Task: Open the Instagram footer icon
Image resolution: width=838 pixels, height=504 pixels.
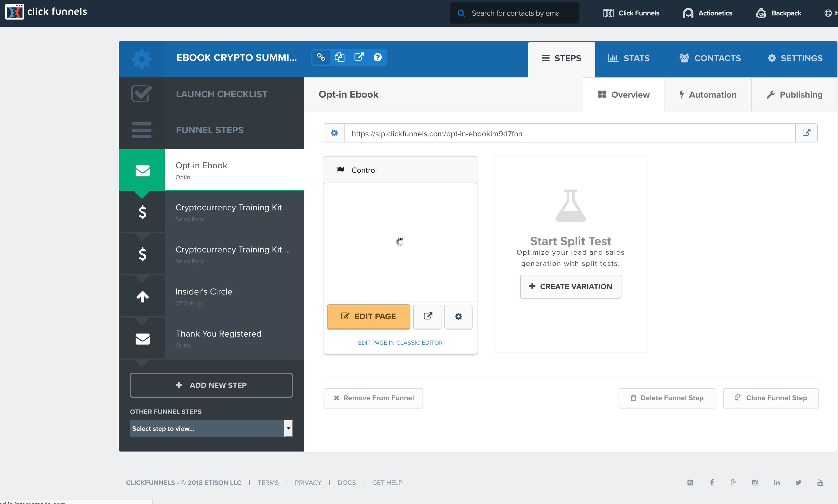Action: point(755,483)
